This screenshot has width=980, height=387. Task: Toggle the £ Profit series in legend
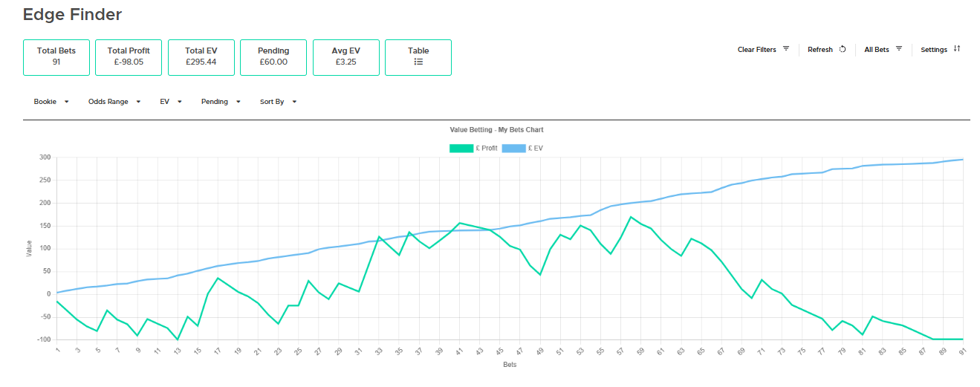coord(487,149)
